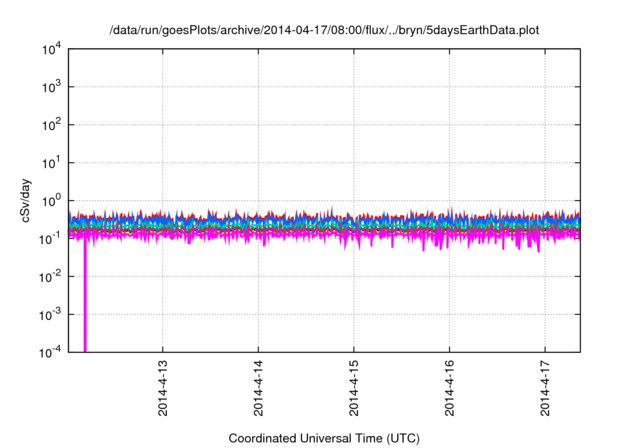Click the 10^-4 y-axis tick label
Image resolution: width=640 pixels, height=448 pixels.
pos(50,352)
